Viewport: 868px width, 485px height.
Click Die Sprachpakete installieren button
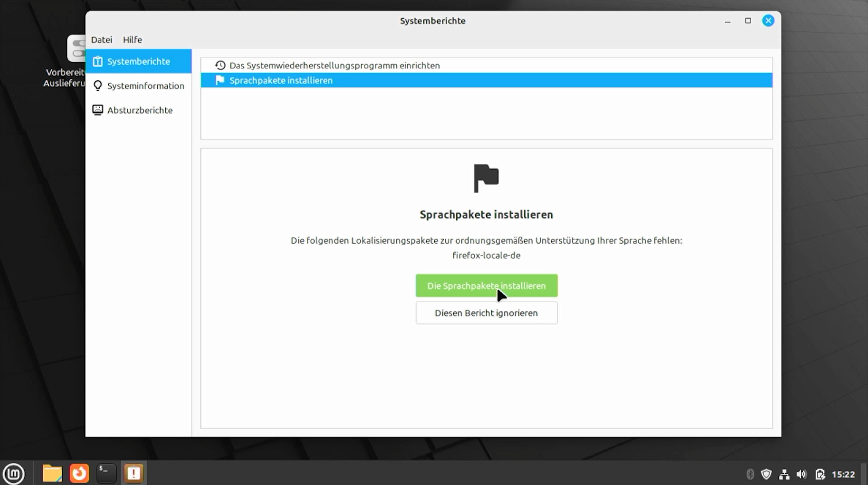pos(486,286)
